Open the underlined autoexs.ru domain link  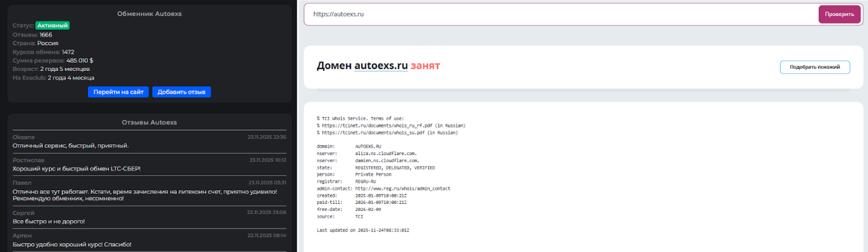point(381,66)
